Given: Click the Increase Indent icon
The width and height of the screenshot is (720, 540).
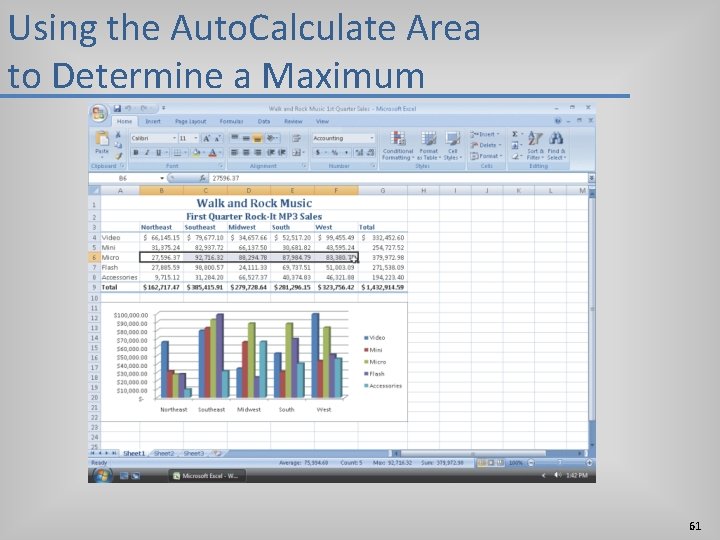Looking at the screenshot, I should pos(282,152).
